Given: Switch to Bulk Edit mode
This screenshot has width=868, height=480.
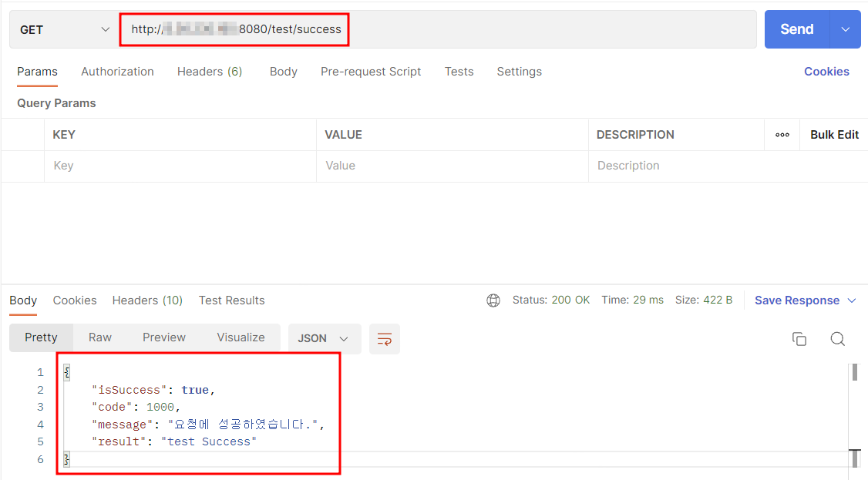Looking at the screenshot, I should pyautogui.click(x=834, y=134).
